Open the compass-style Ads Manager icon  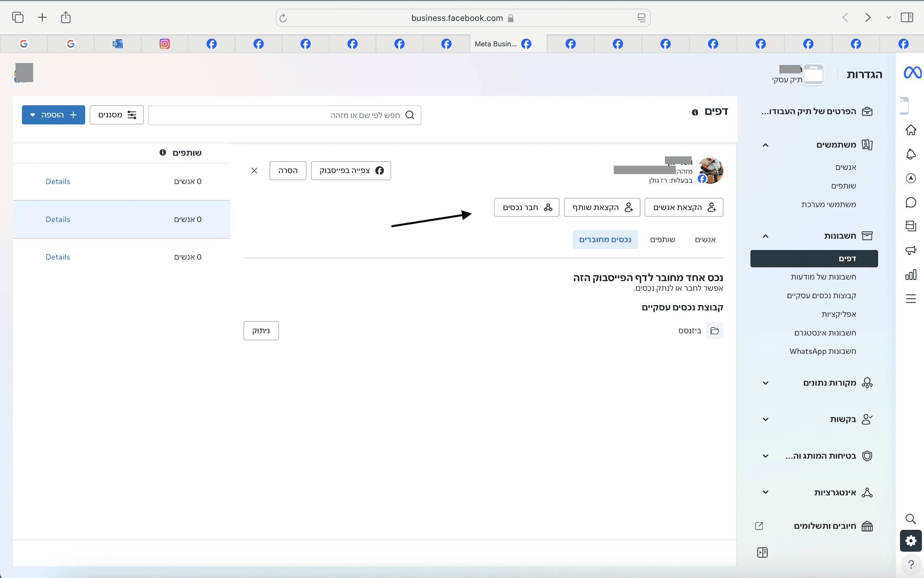[x=911, y=178]
